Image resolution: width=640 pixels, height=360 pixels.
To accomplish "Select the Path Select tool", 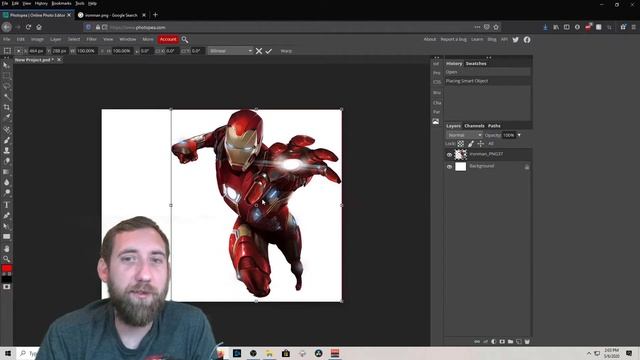I will click(x=7, y=226).
